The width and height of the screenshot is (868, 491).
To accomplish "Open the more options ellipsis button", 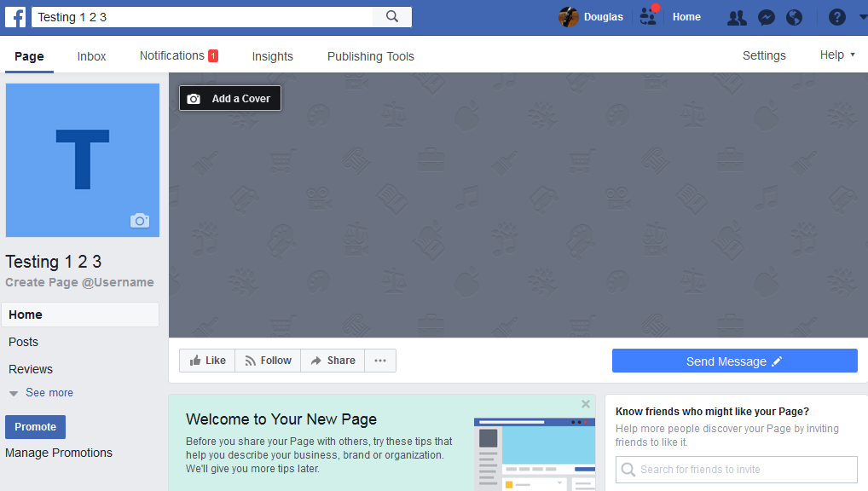I will click(x=380, y=361).
